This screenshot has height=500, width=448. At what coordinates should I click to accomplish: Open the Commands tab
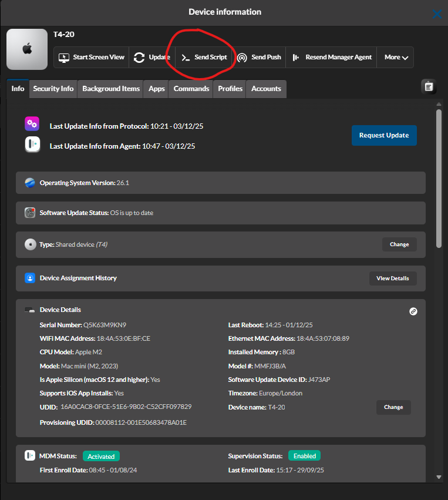coord(191,89)
